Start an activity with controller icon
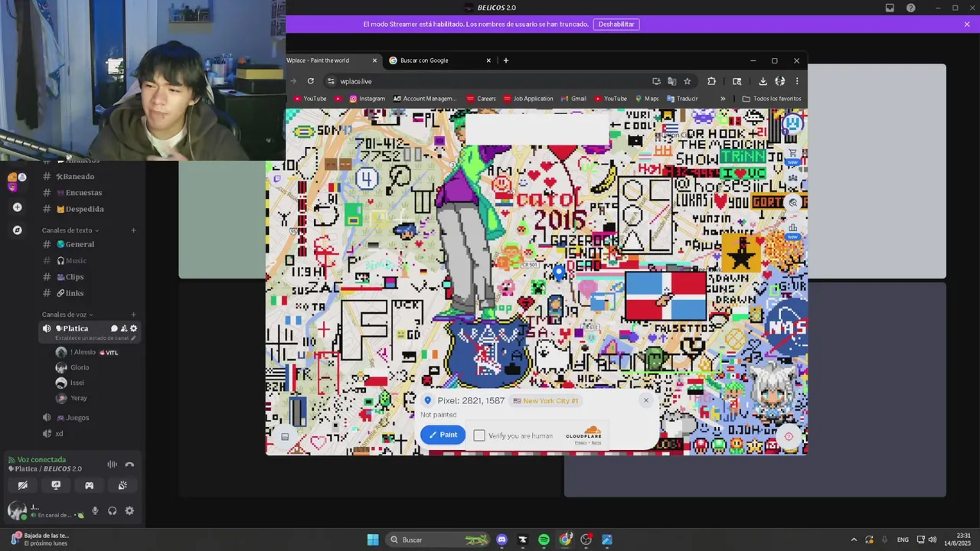The height and width of the screenshot is (551, 980). point(89,485)
